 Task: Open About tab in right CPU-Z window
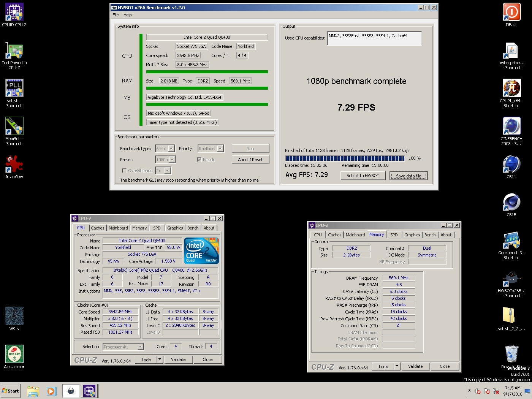click(446, 235)
